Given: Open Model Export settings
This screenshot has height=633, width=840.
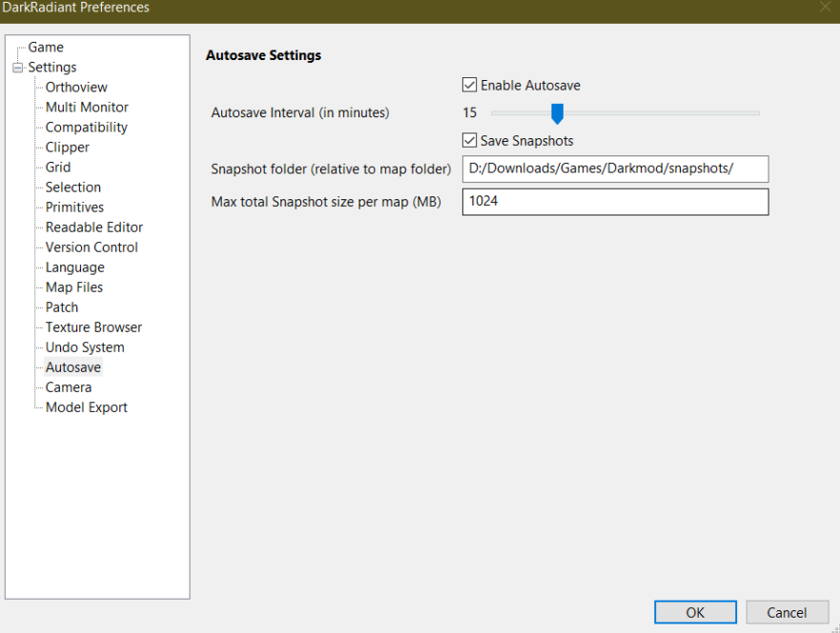Looking at the screenshot, I should [86, 407].
